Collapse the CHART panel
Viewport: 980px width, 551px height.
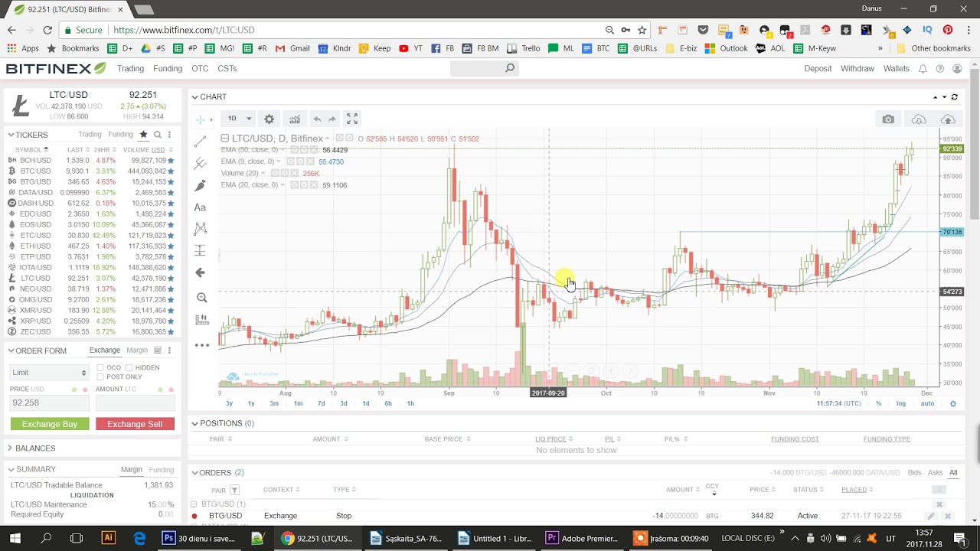click(194, 97)
